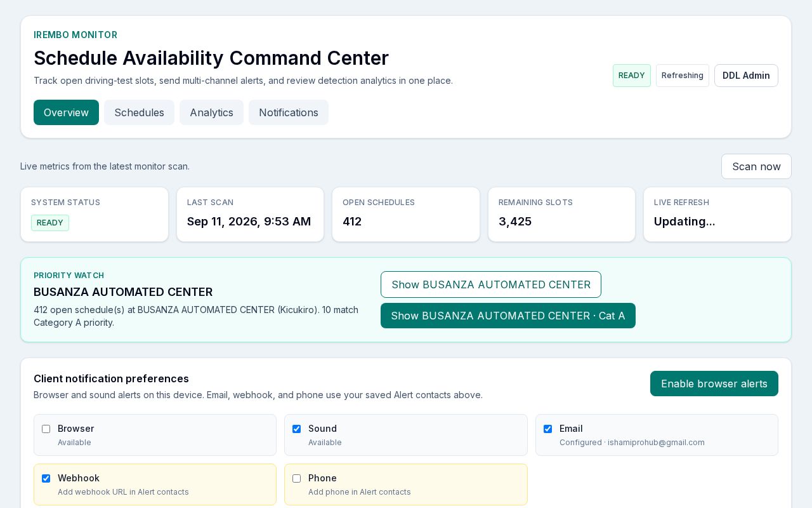Image resolution: width=812 pixels, height=508 pixels.
Task: Click Show BUSANZA AUTOMATED CENTER · Cat A
Action: pyautogui.click(x=508, y=316)
